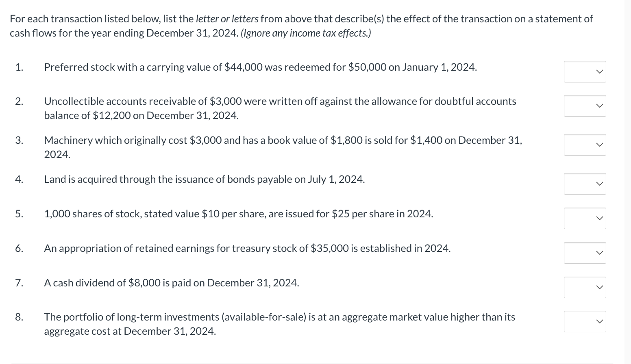Open the answer dropdown for question 5
The height and width of the screenshot is (364, 631).
[x=585, y=218]
